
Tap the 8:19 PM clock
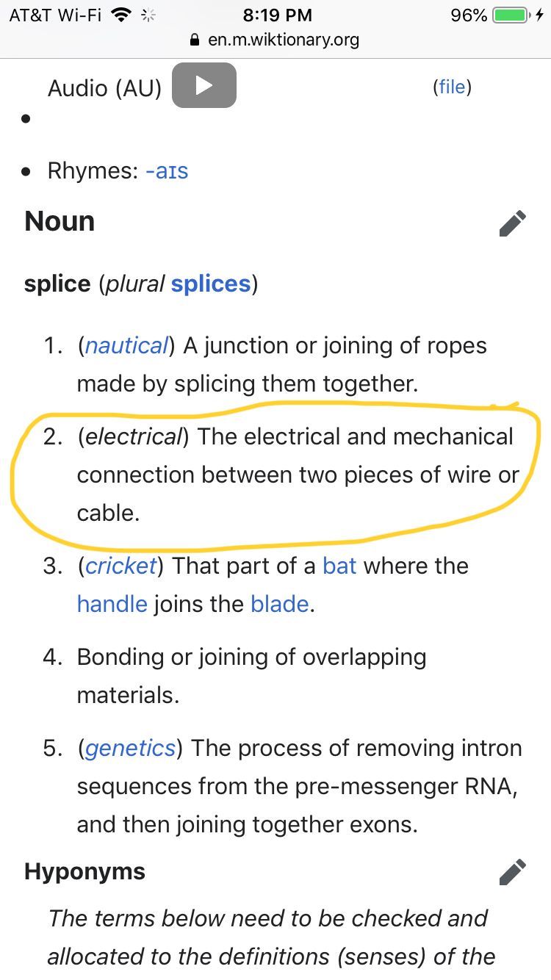click(x=277, y=15)
